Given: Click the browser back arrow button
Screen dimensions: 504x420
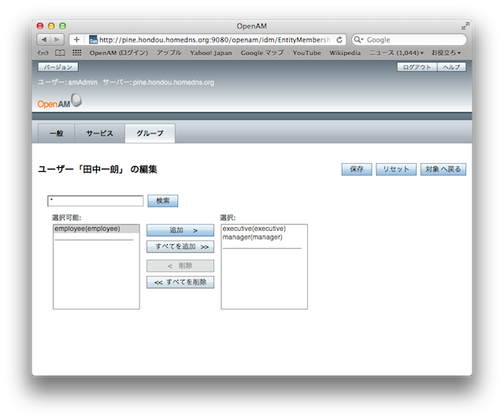Looking at the screenshot, I should coord(44,39).
